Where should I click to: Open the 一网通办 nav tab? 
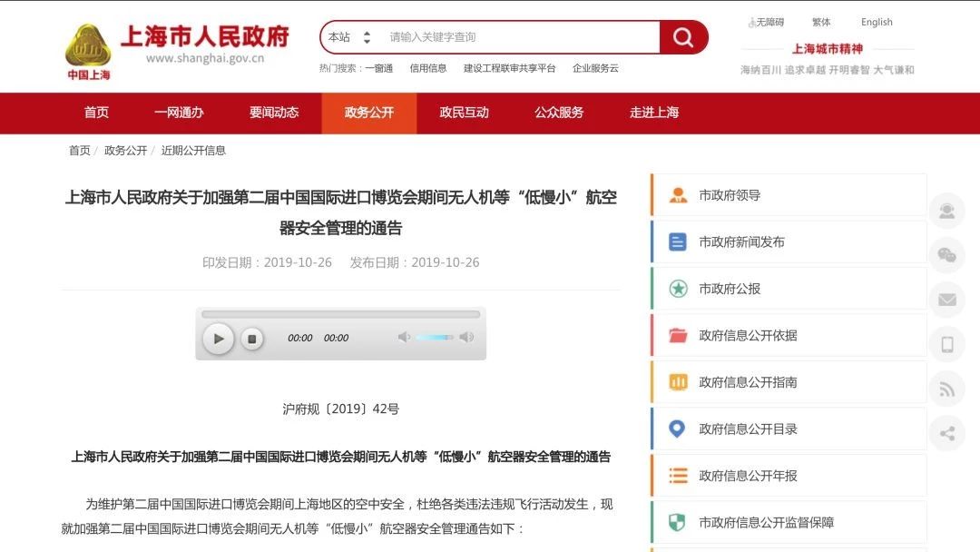click(x=179, y=113)
